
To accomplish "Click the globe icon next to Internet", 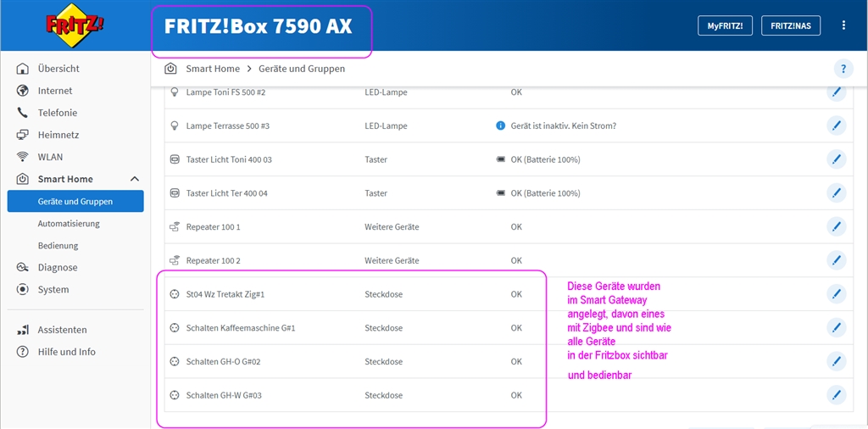I will [22, 91].
